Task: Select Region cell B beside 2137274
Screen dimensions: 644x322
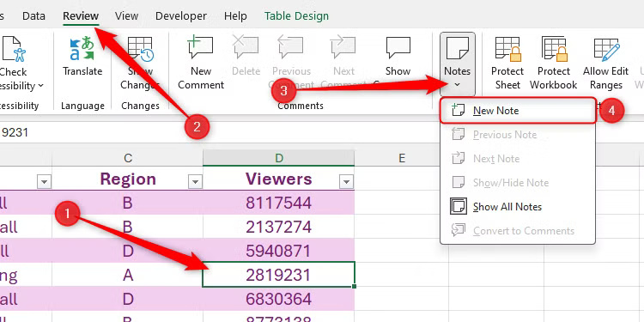Action: tap(128, 227)
